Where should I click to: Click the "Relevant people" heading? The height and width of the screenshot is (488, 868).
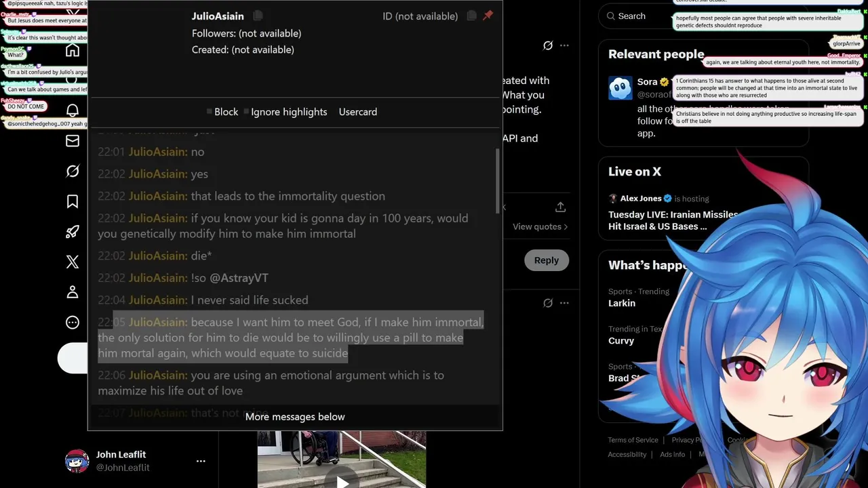tap(656, 54)
